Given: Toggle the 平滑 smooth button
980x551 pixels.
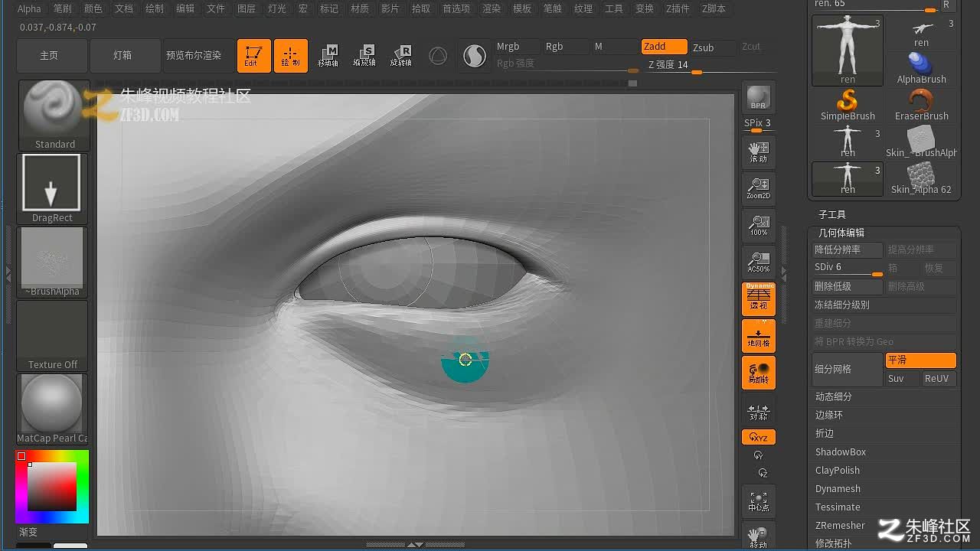Looking at the screenshot, I should (920, 360).
